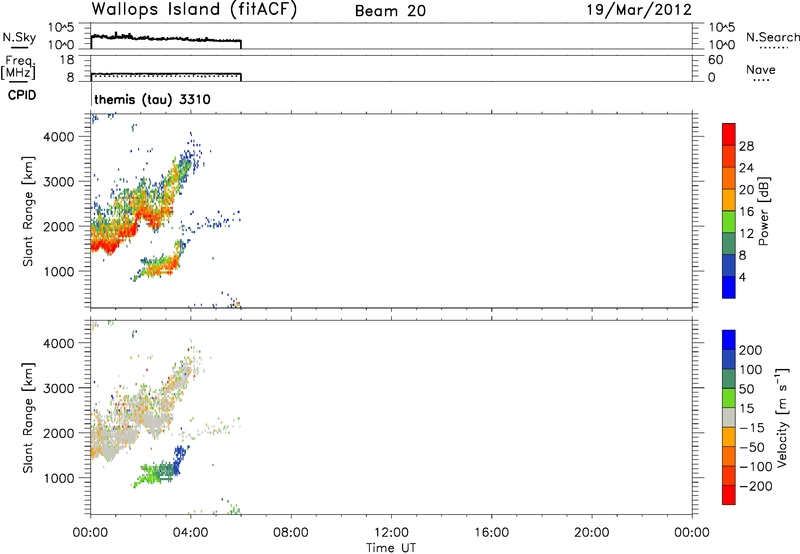Screen dimensions: 800x554
Task: Click the '20:00' time axis tick
Action: click(x=592, y=533)
